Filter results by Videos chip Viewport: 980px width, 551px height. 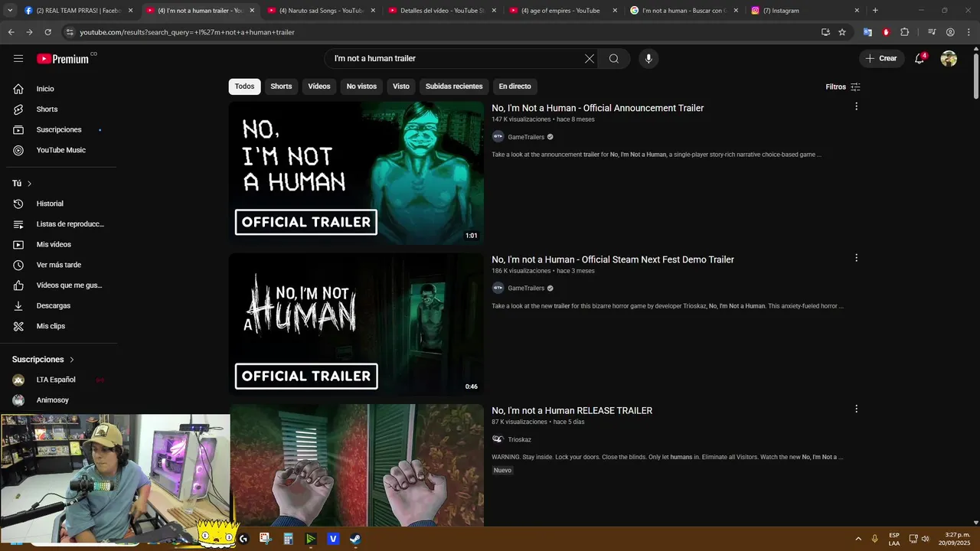tap(319, 86)
